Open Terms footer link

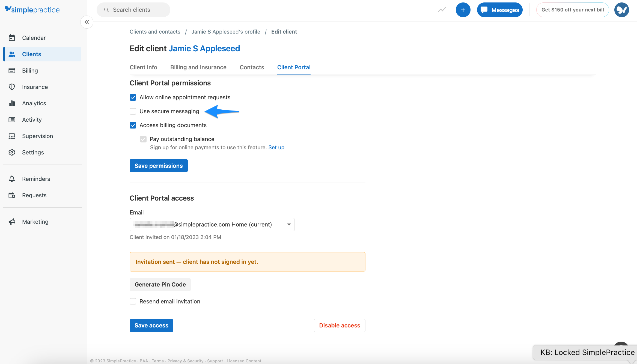158,361
